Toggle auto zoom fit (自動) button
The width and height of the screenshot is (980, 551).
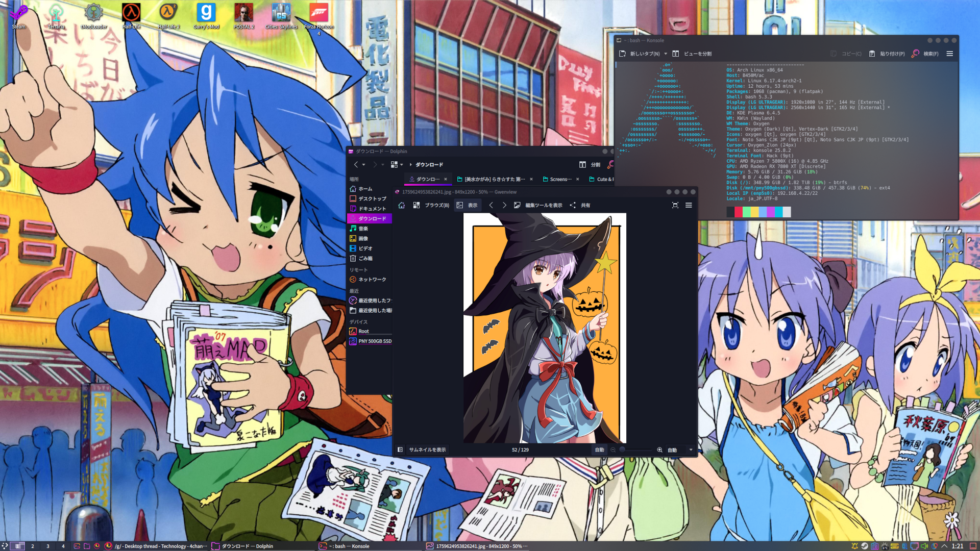pos(599,449)
